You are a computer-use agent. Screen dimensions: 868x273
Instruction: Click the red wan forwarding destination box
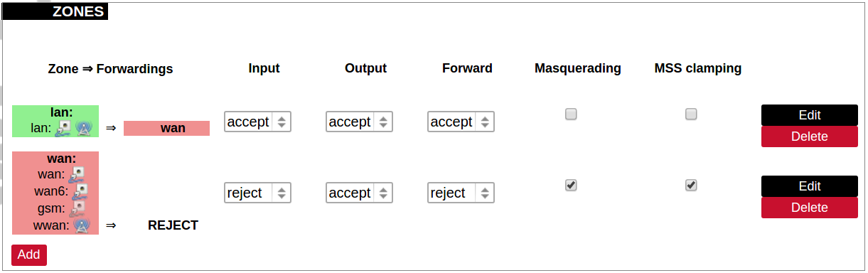click(x=166, y=128)
